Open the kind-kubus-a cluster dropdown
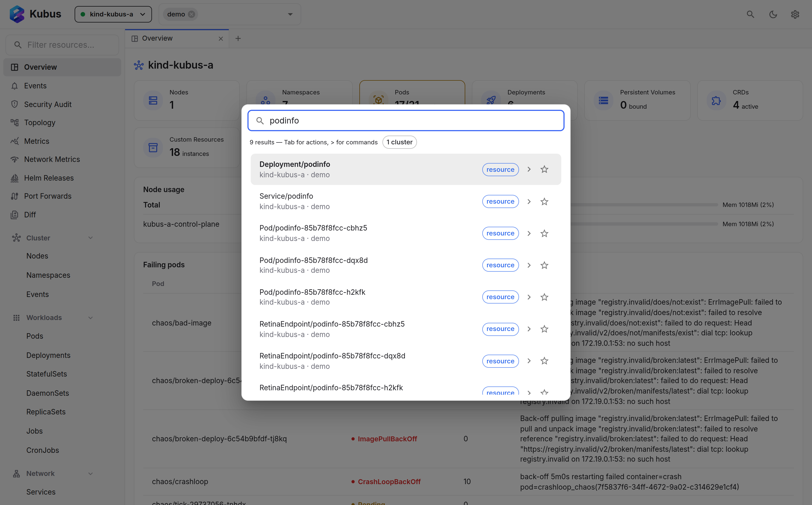The image size is (812, 505). click(x=113, y=14)
